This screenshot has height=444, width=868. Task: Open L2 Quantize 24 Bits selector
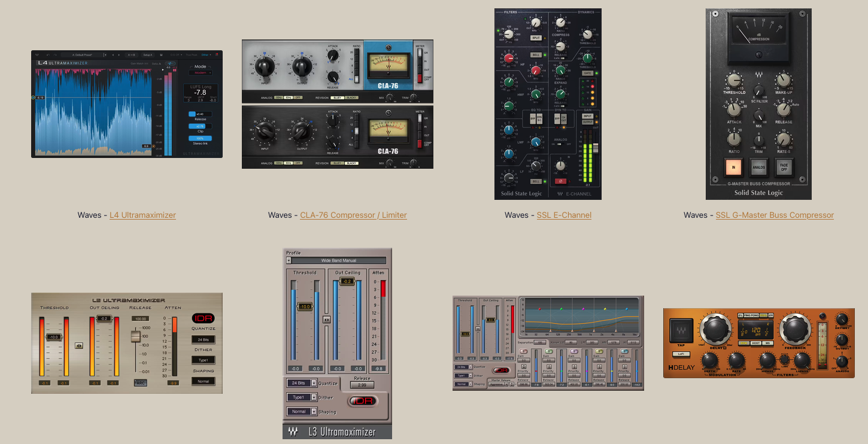coord(204,340)
